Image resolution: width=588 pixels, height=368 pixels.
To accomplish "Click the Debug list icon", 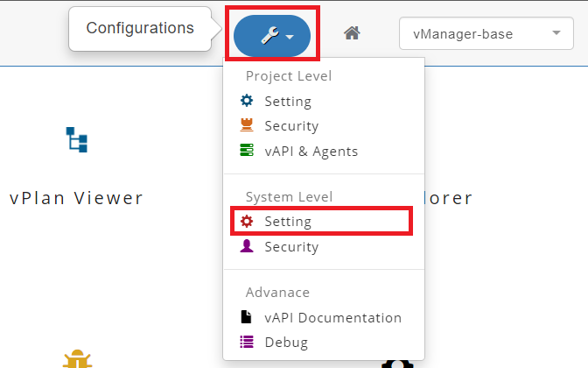I will (247, 342).
